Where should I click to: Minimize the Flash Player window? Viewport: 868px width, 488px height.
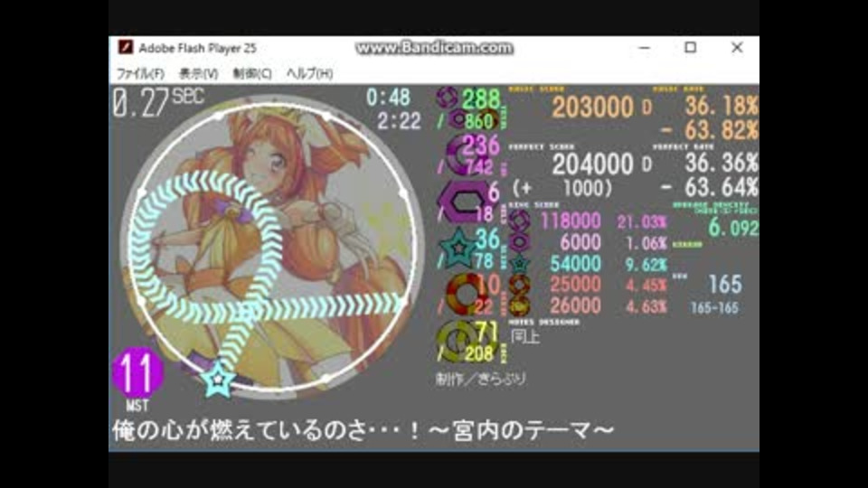644,48
